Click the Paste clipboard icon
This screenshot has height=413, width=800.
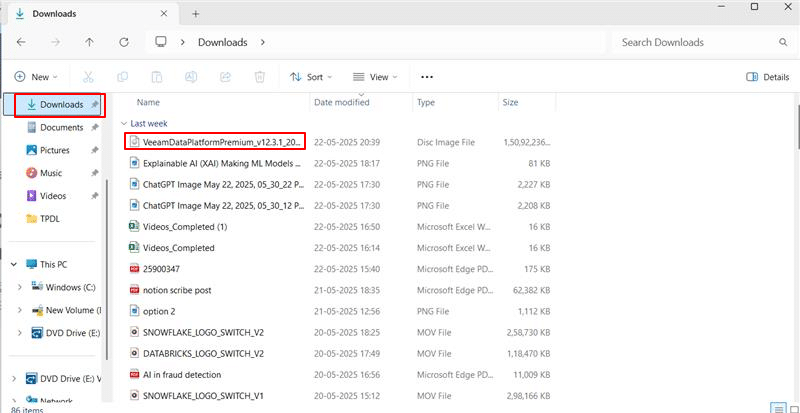157,77
